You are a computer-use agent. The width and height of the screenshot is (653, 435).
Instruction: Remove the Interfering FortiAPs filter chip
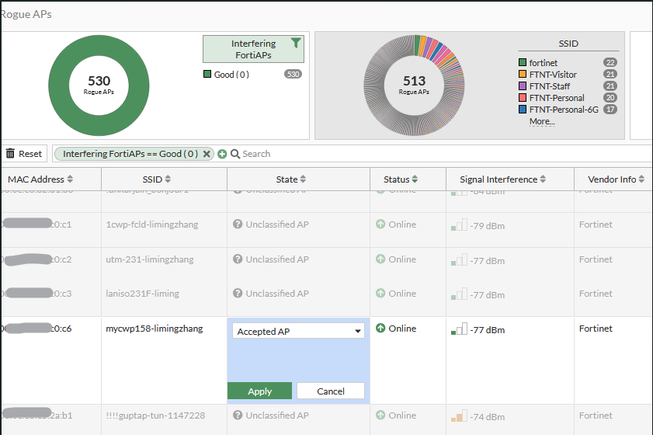(x=206, y=154)
